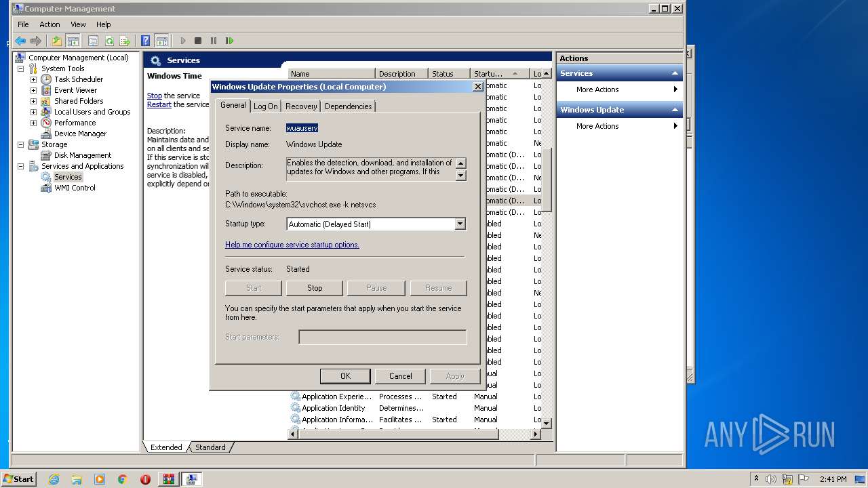
Task: Open the Help toolbar icon
Action: click(x=145, y=41)
